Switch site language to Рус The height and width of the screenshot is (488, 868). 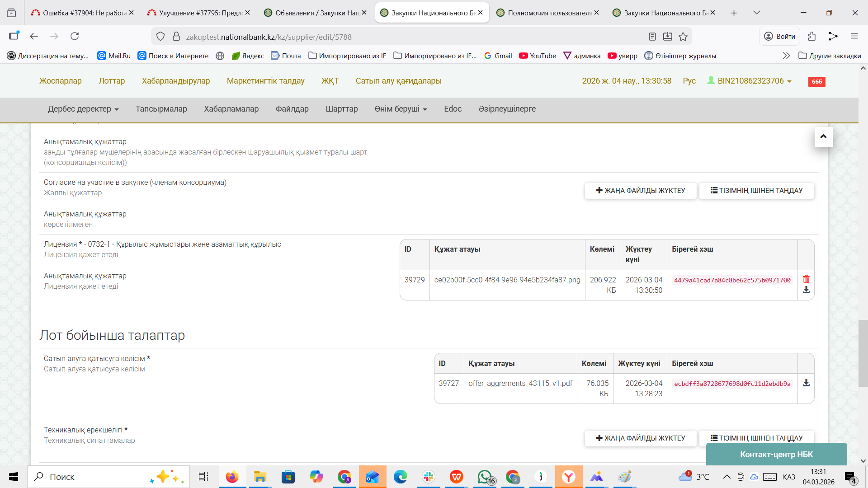[689, 81]
